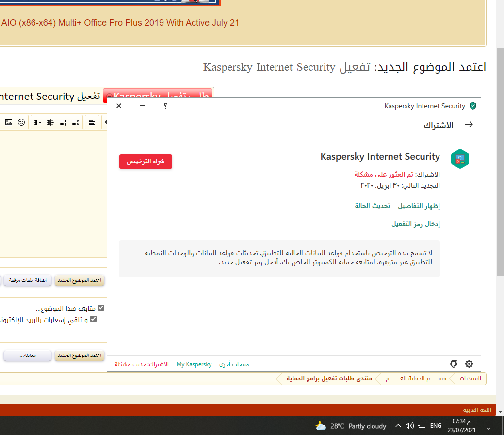Open Kaspersky support headset icon
This screenshot has height=435, width=504.
click(x=454, y=364)
